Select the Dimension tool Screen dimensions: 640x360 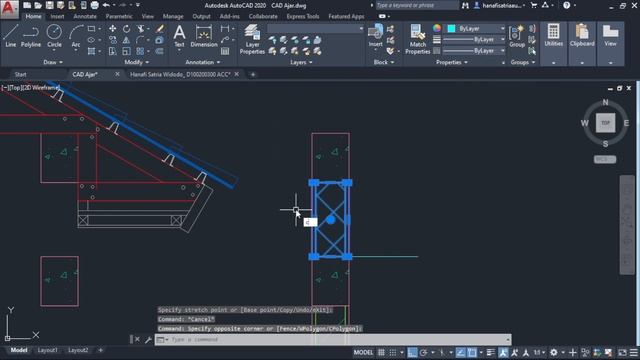tap(204, 36)
